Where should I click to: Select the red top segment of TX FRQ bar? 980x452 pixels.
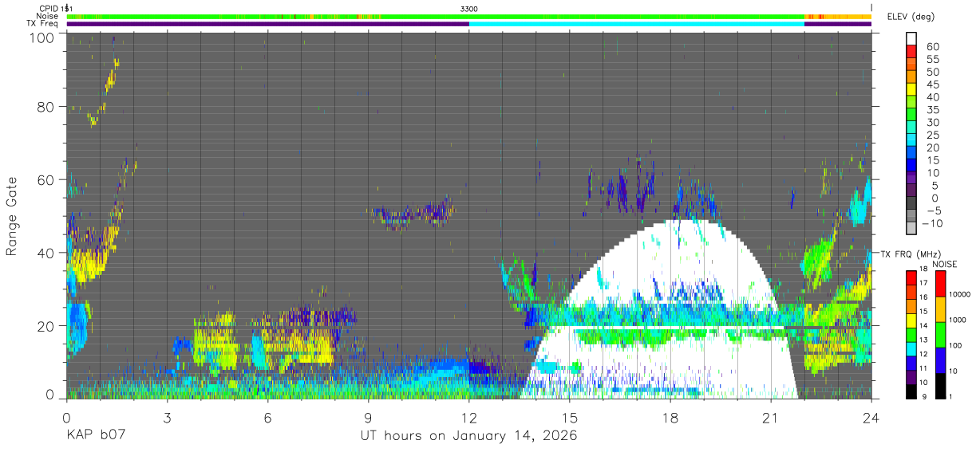click(x=911, y=277)
